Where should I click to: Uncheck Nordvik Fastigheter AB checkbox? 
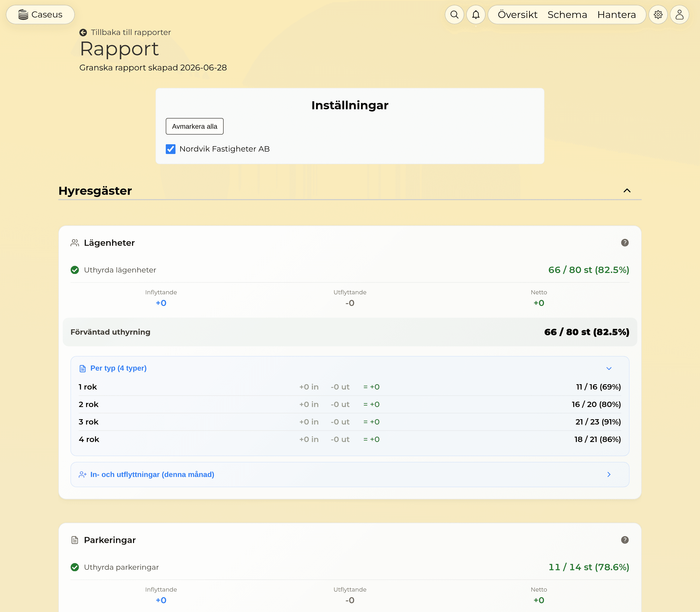pos(171,149)
